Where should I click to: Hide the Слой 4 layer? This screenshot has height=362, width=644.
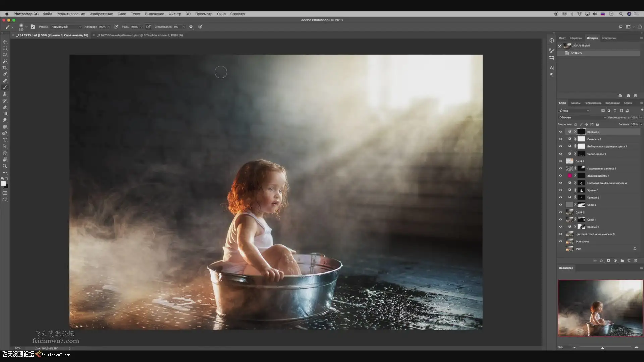tap(560, 161)
